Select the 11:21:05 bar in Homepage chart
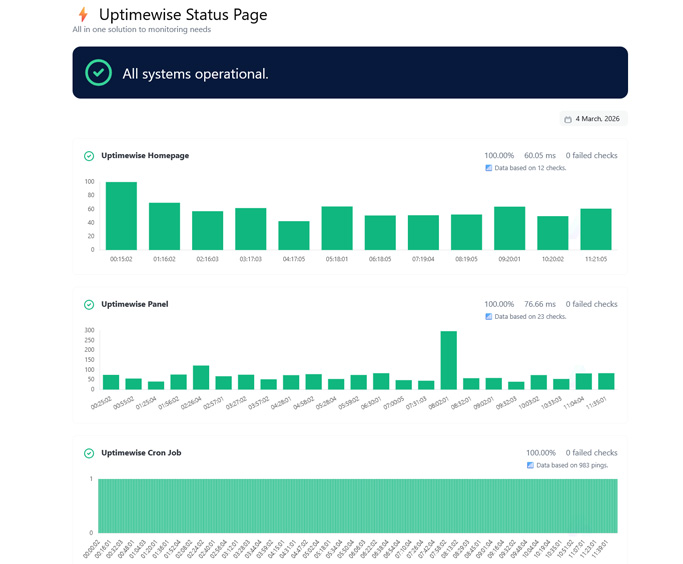 coord(596,229)
